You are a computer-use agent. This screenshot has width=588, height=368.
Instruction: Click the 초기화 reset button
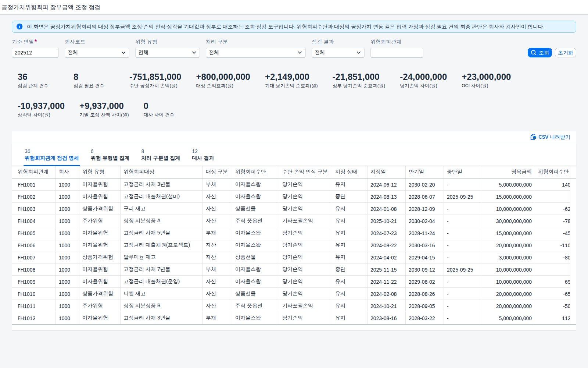pyautogui.click(x=565, y=53)
